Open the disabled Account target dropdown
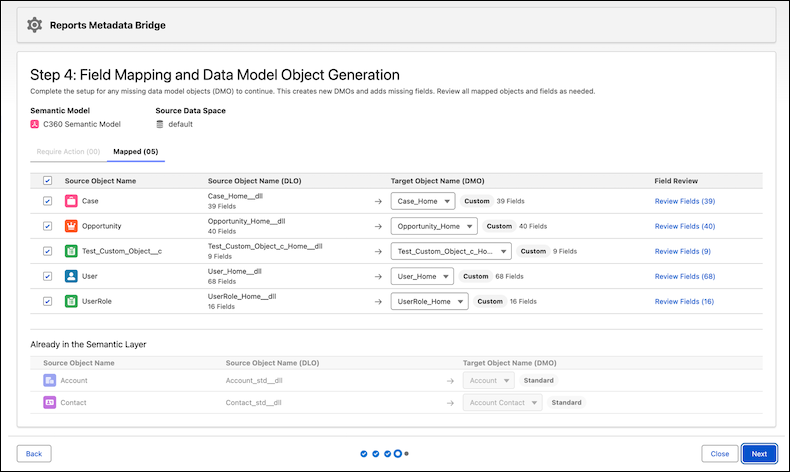Screen dimensions: 790x472 489,380
